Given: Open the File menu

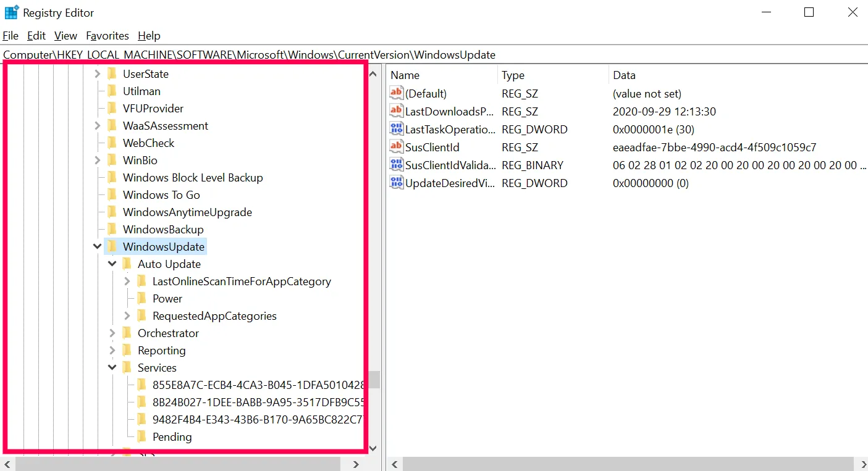Looking at the screenshot, I should [11, 36].
